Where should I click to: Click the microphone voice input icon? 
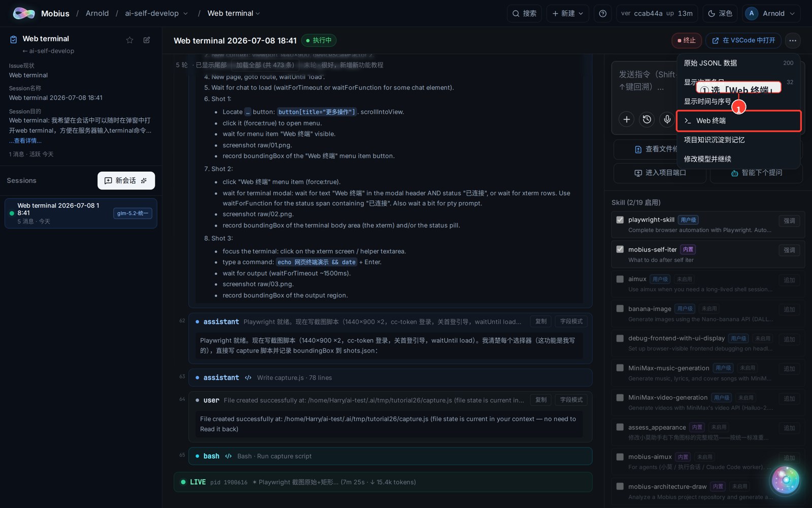(667, 119)
